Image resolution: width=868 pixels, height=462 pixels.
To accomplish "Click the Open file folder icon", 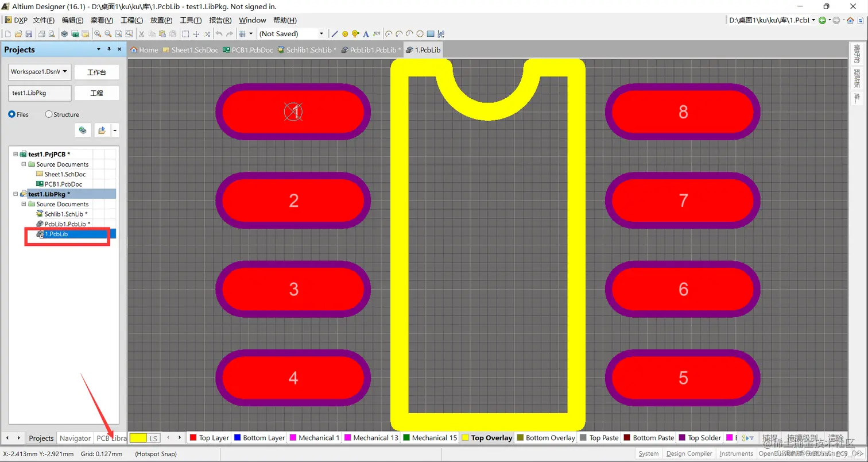I will (x=18, y=34).
